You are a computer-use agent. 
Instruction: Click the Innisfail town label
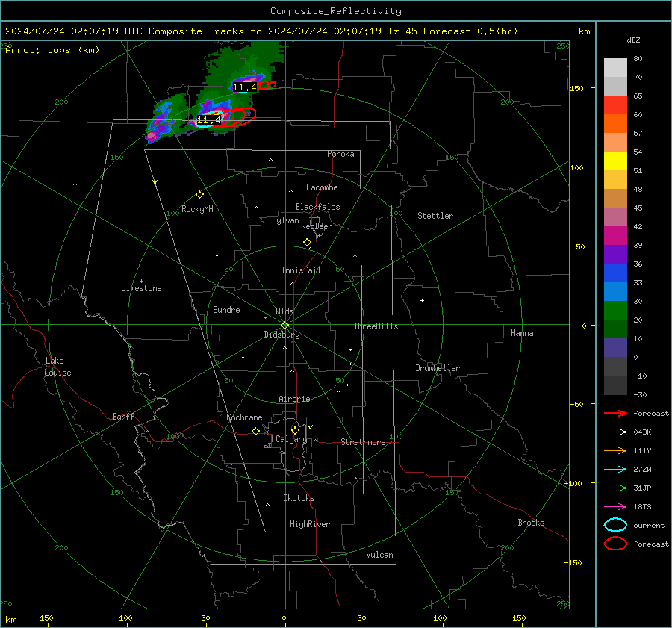[301, 270]
